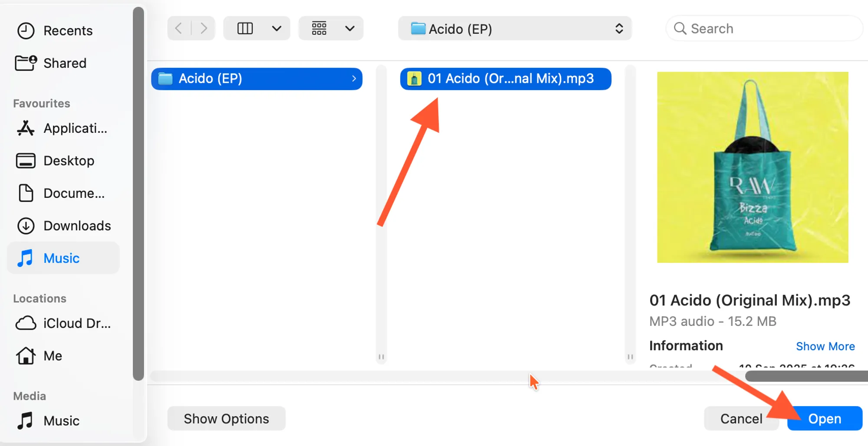Expand the view mode dropdown chevron
The height and width of the screenshot is (446, 868).
tap(277, 29)
